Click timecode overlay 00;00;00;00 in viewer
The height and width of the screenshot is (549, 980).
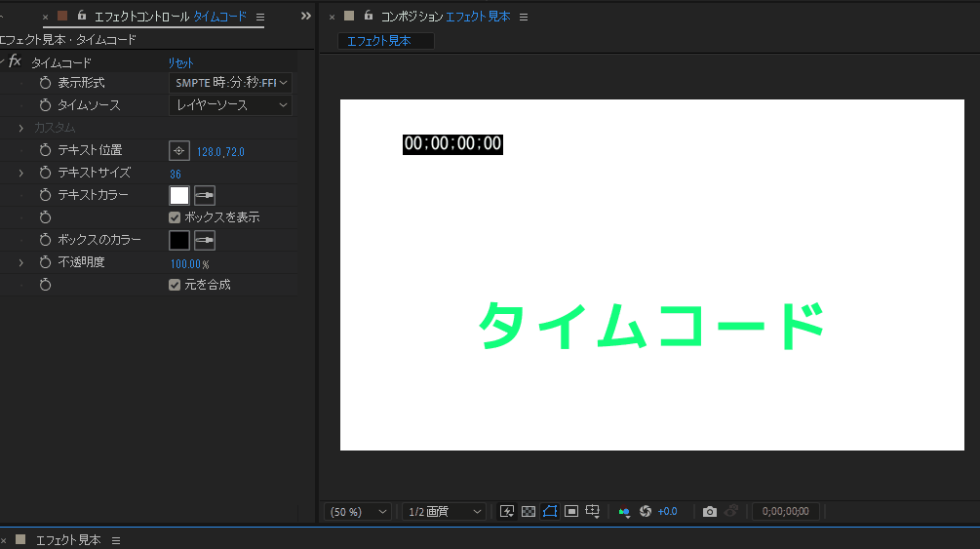click(x=452, y=143)
